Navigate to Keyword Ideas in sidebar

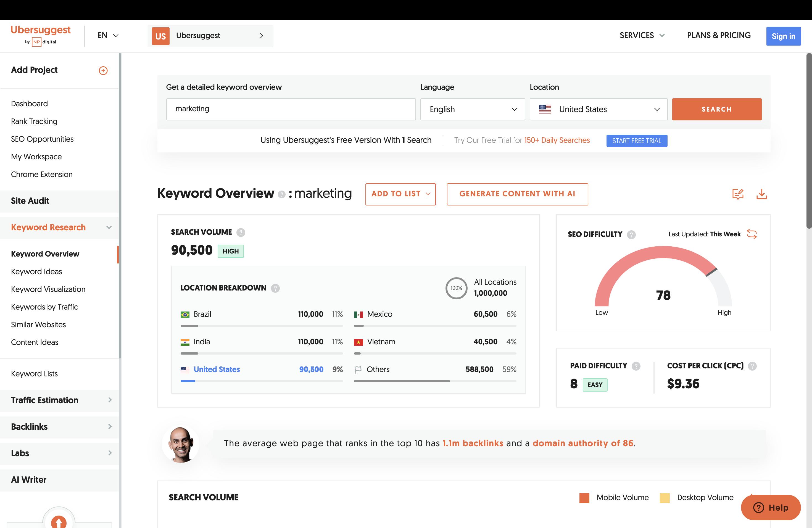pyautogui.click(x=36, y=271)
